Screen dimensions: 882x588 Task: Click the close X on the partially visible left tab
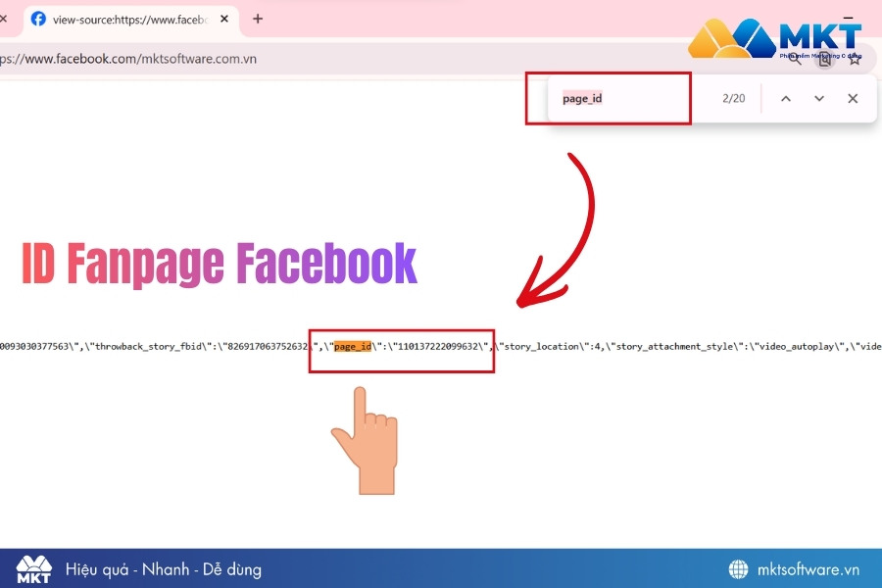(4, 18)
